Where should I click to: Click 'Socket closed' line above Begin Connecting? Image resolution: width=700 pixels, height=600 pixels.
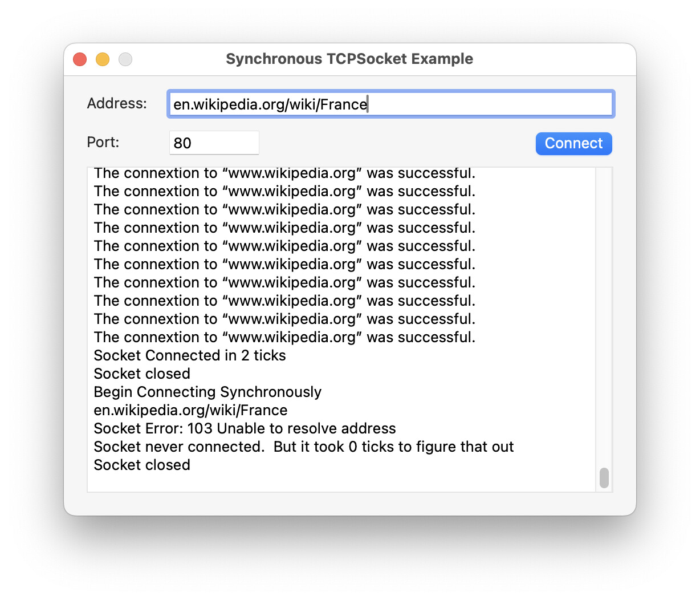tap(142, 374)
